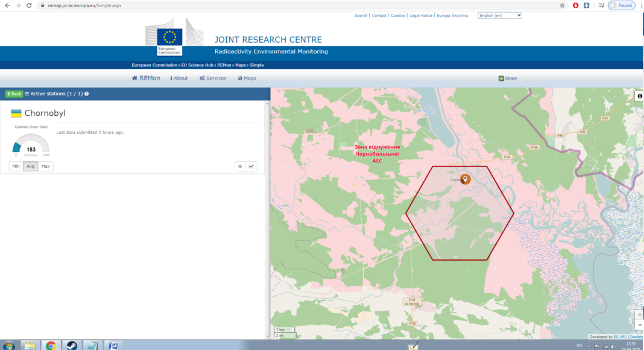Click the browser back arrow
Screen dimensions: 644x350
tap(7, 5)
